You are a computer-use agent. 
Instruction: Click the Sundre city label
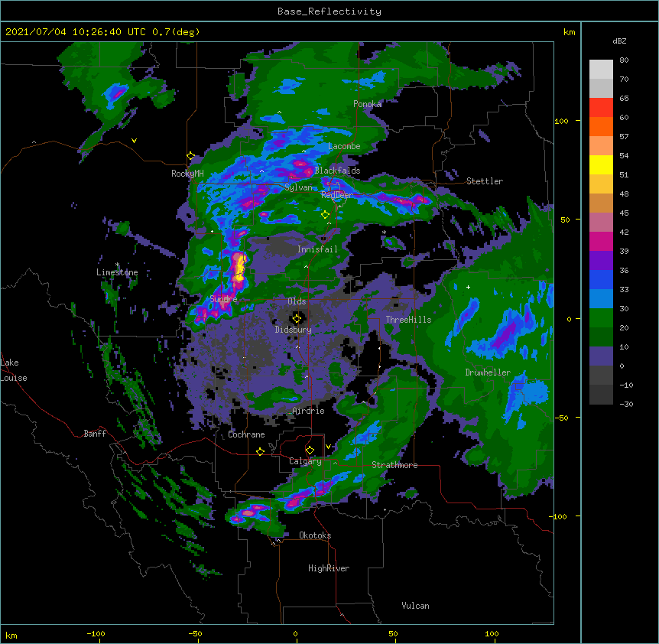[x=223, y=299]
